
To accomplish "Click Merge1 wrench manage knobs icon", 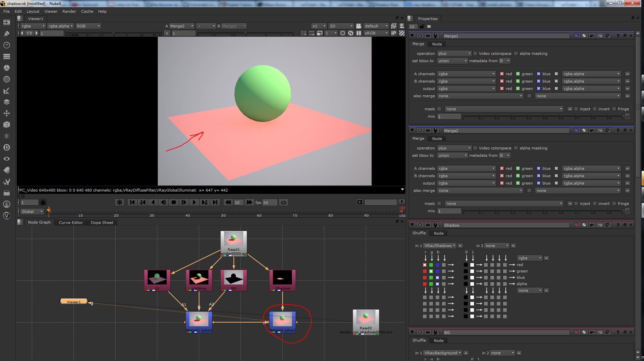I will 435,36.
